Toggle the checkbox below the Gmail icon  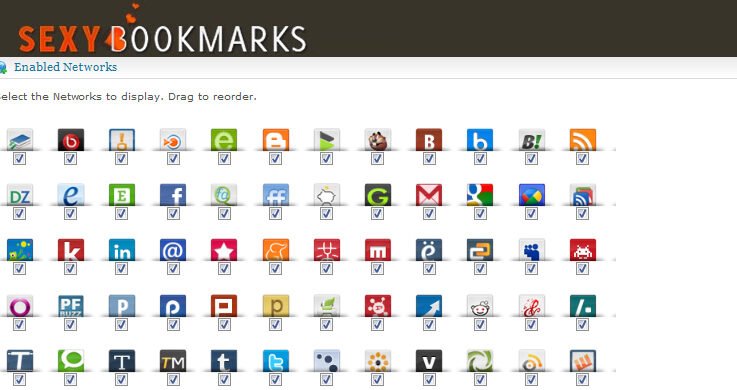429,214
